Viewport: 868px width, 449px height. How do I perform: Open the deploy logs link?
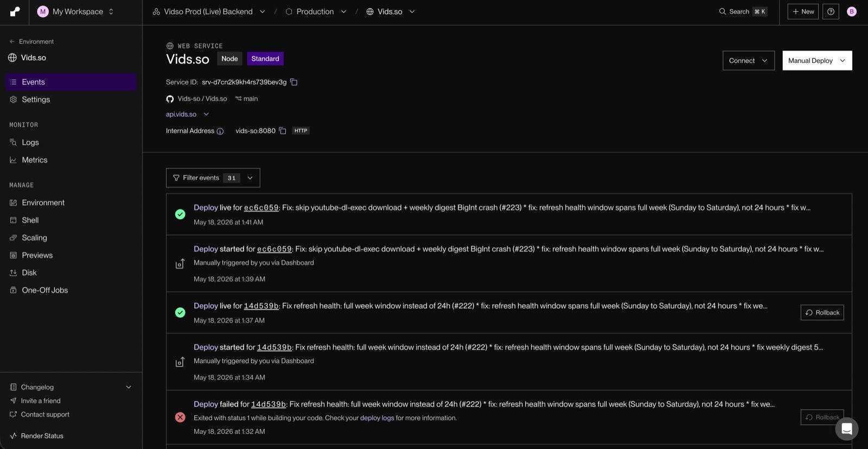coord(377,418)
